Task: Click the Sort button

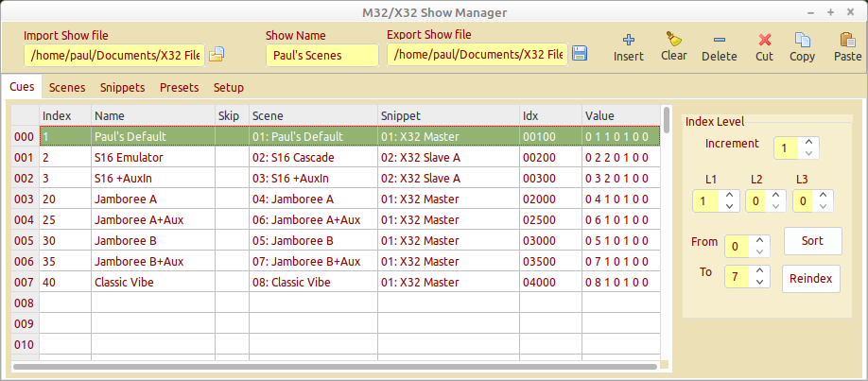Action: coord(812,241)
